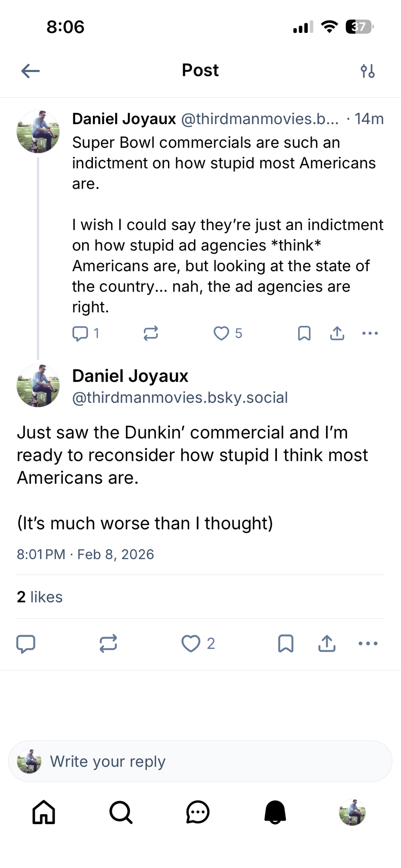Reply to the Dunkin' commercial post

tap(26, 644)
